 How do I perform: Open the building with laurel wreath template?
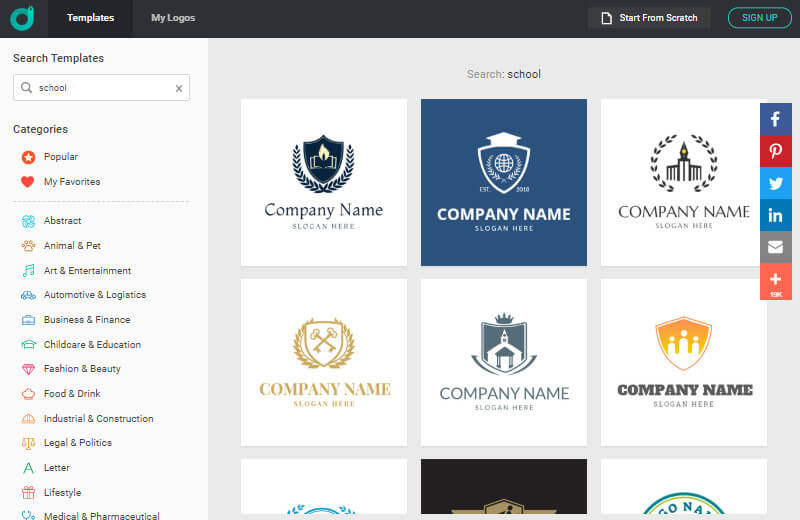coord(684,182)
